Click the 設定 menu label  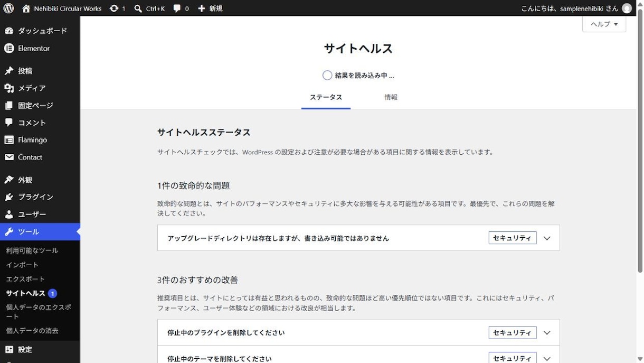point(25,349)
